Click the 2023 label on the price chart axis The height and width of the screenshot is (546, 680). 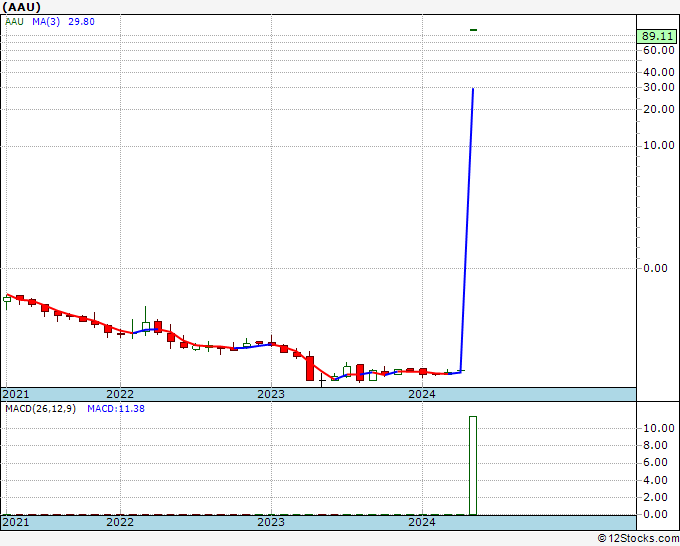pos(271,394)
